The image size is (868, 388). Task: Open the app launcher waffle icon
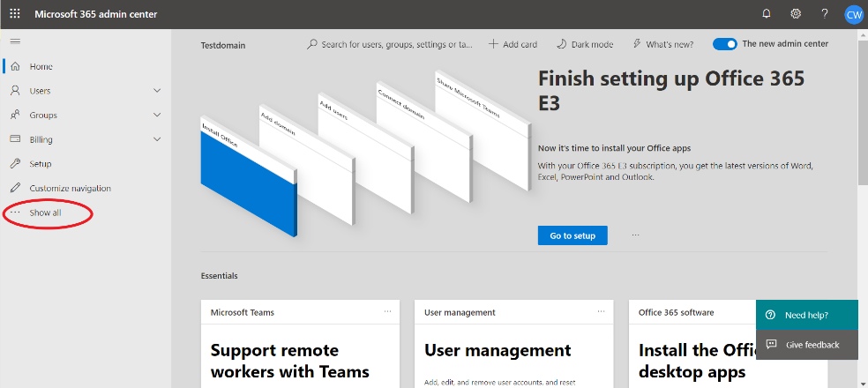15,14
